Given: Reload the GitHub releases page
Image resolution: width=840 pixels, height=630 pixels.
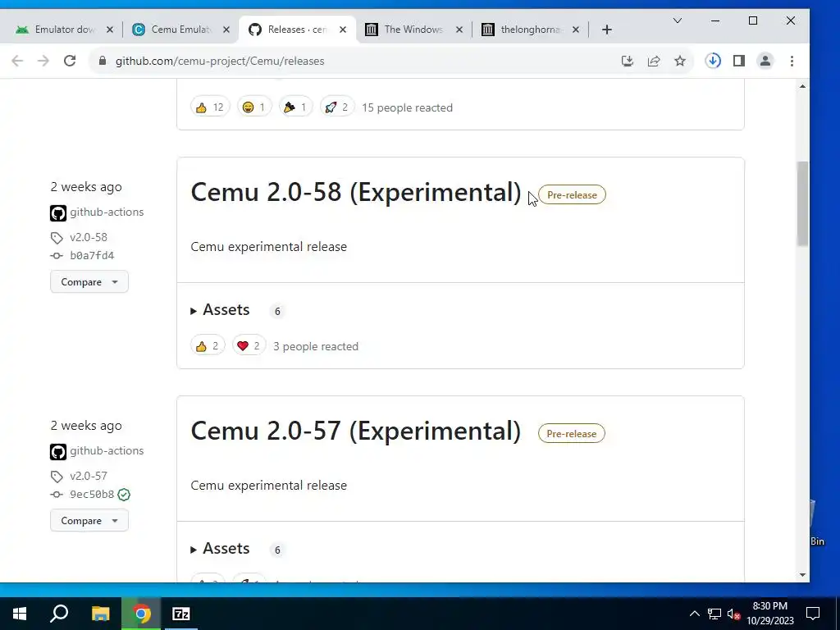Looking at the screenshot, I should pos(70,61).
